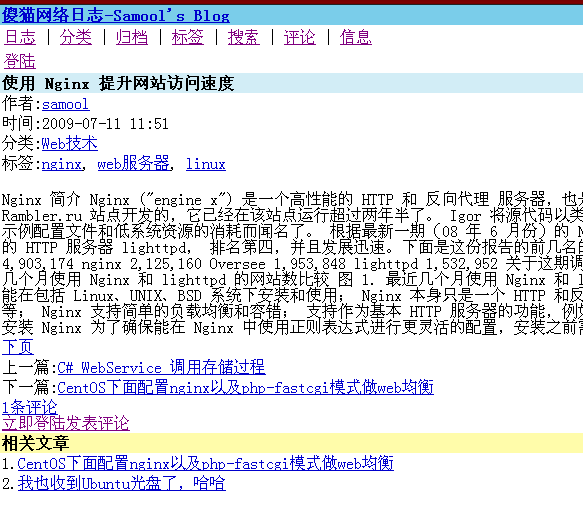The height and width of the screenshot is (511, 583).
Task: Go to the 日志 nav link
Action: pyautogui.click(x=20, y=37)
